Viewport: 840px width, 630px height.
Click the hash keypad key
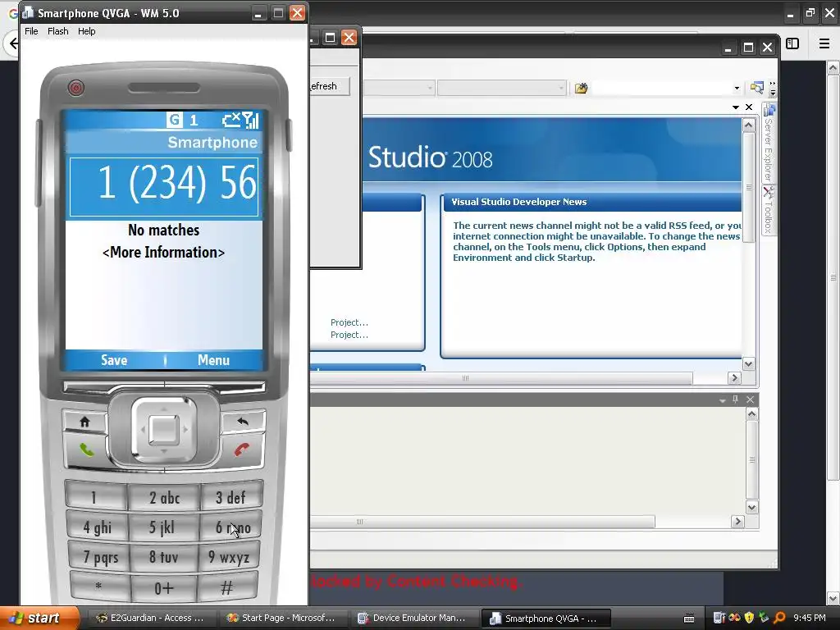[227, 587]
